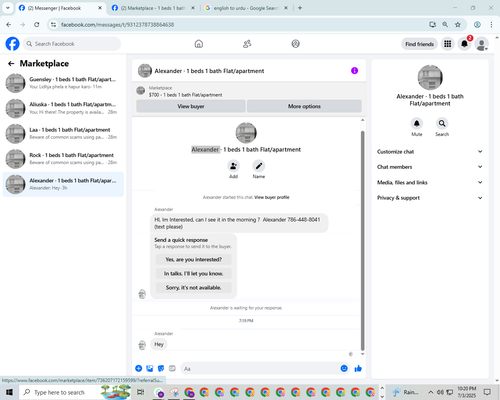The image size is (500, 400).
Task: Click the Facebook logo icon
Action: pyautogui.click(x=12, y=44)
